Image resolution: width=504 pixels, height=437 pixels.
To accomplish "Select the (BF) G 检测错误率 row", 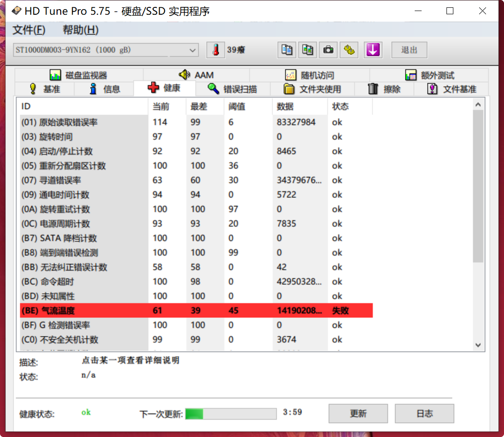I will point(197,325).
